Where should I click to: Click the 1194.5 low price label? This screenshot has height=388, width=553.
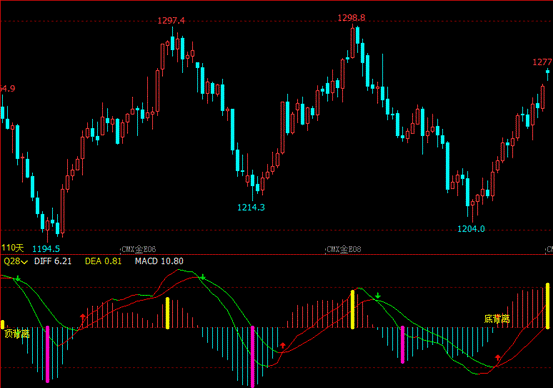click(46, 249)
